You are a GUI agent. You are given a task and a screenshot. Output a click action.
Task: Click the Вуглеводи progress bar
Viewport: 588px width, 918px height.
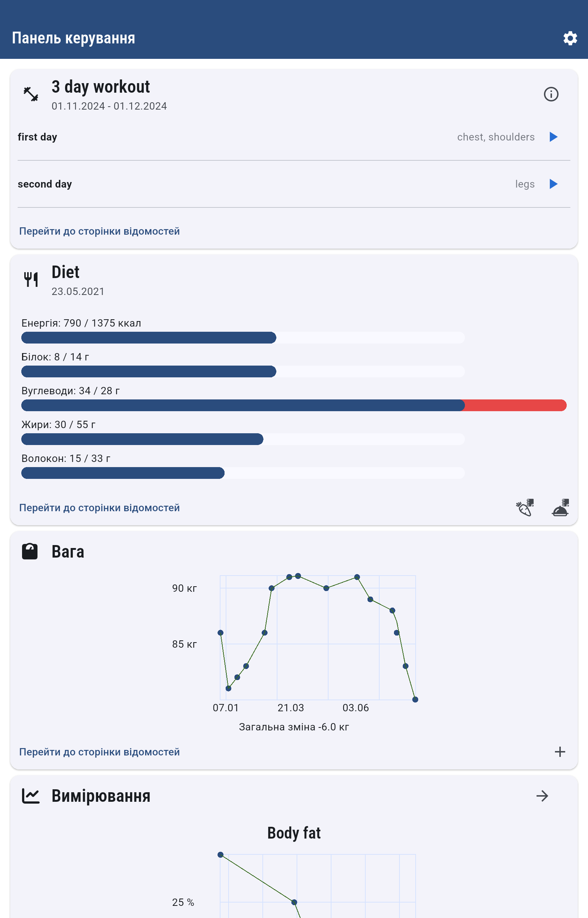pos(293,405)
